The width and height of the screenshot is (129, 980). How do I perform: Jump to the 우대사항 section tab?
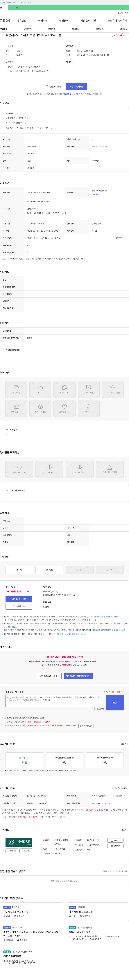[52, 29]
